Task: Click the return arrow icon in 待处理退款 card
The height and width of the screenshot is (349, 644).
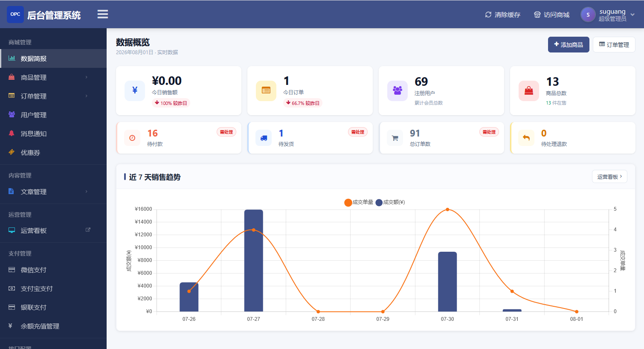Action: click(x=526, y=138)
